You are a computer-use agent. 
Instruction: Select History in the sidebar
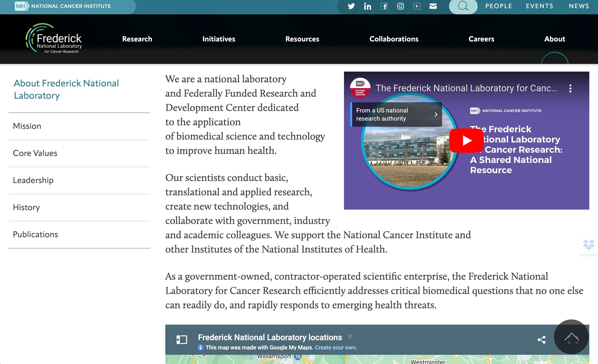[x=79, y=208]
